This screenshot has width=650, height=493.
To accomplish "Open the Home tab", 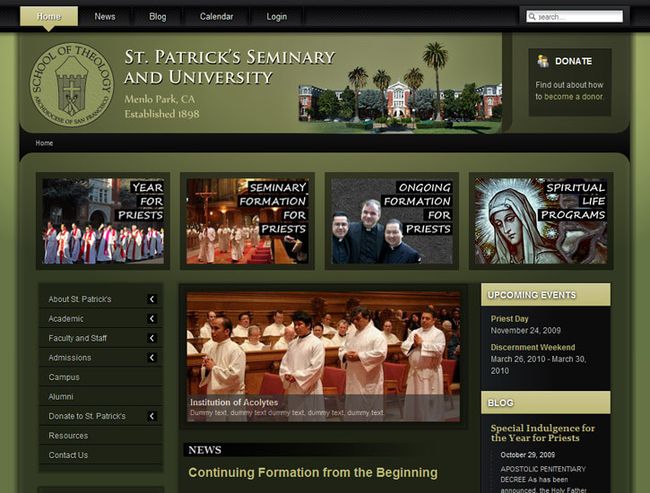I will (x=49, y=17).
